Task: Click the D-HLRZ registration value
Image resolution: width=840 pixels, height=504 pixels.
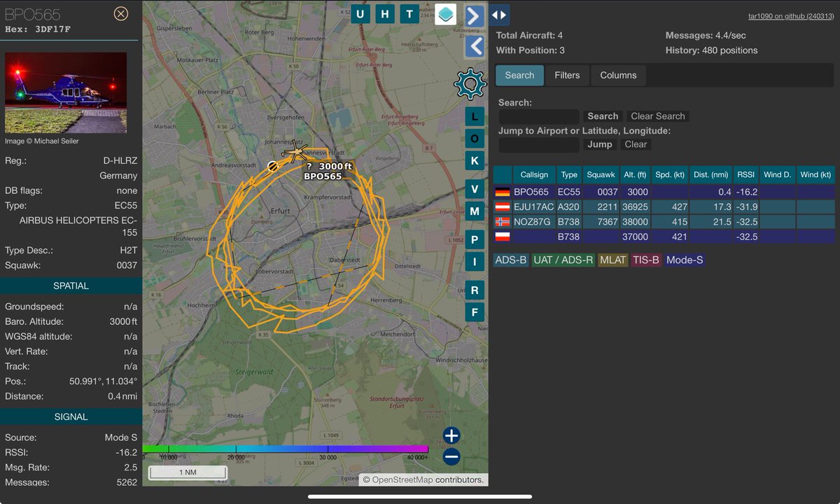Action: coord(120,161)
